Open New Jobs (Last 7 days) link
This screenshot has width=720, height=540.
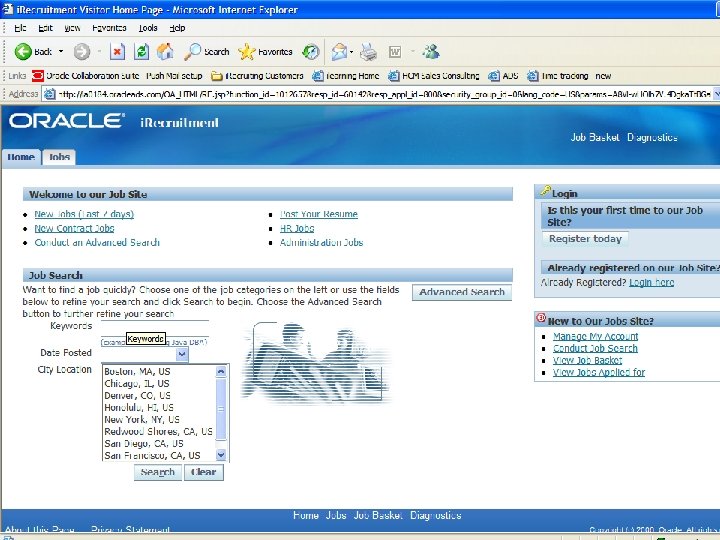84,214
